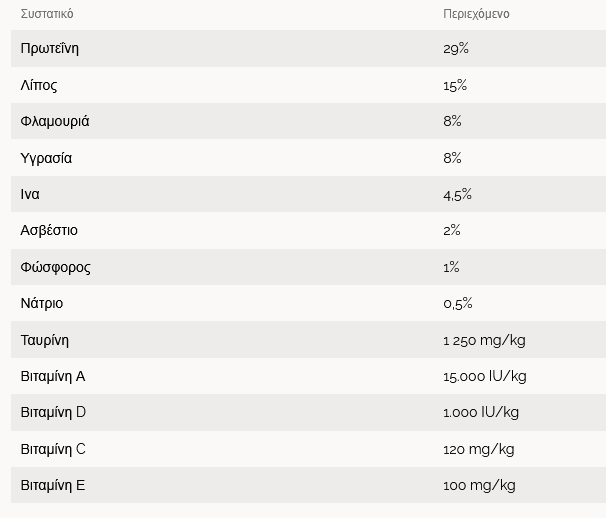606x518 pixels.
Task: Click the 1.000 IU/kg vitamin D value
Action: pyautogui.click(x=481, y=412)
